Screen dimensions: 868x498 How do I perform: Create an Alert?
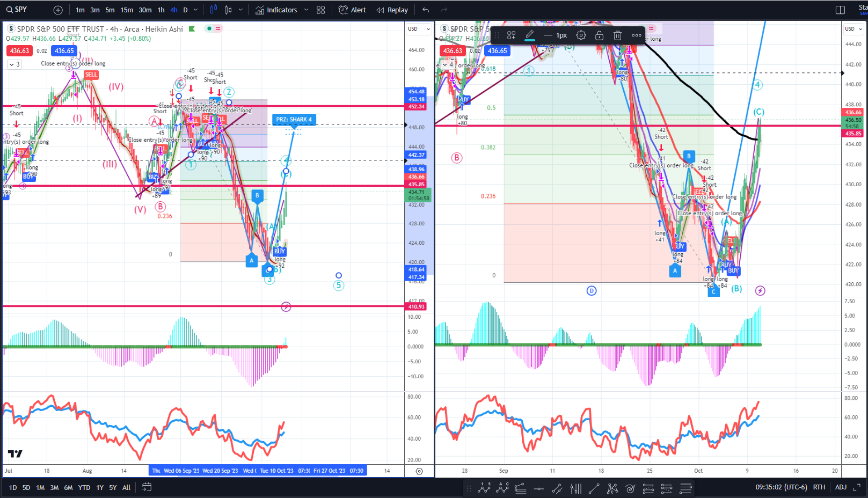point(352,10)
